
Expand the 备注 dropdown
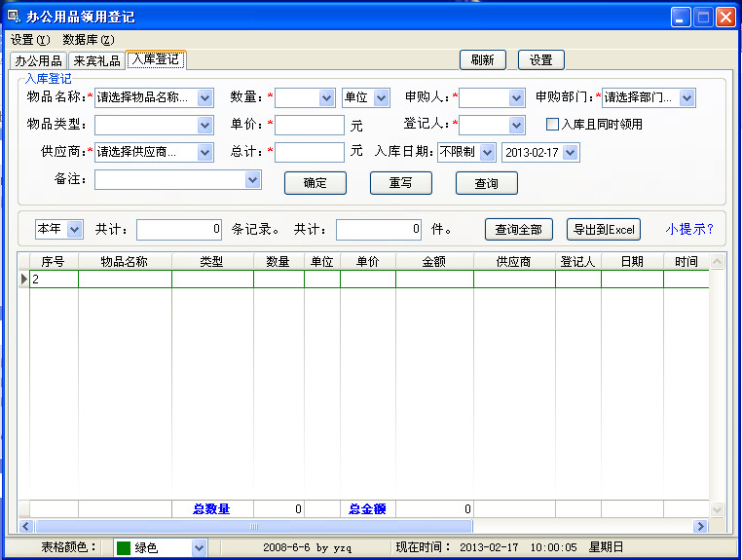253,180
